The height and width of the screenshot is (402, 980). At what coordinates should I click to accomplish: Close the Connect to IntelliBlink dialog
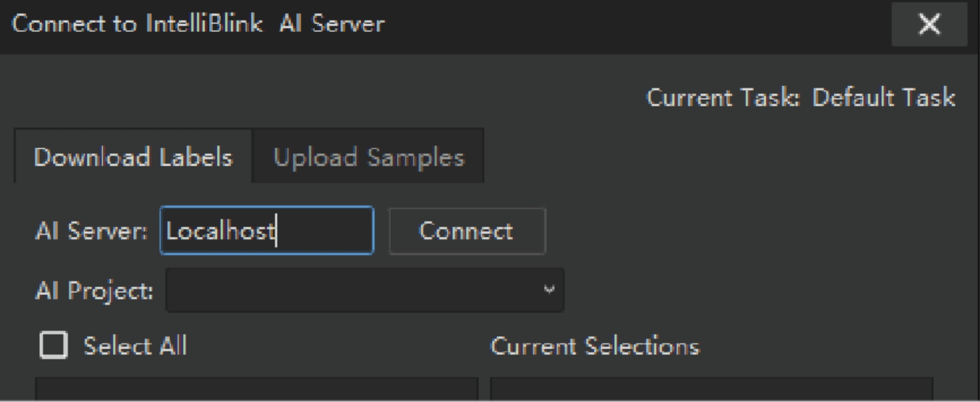click(x=928, y=25)
